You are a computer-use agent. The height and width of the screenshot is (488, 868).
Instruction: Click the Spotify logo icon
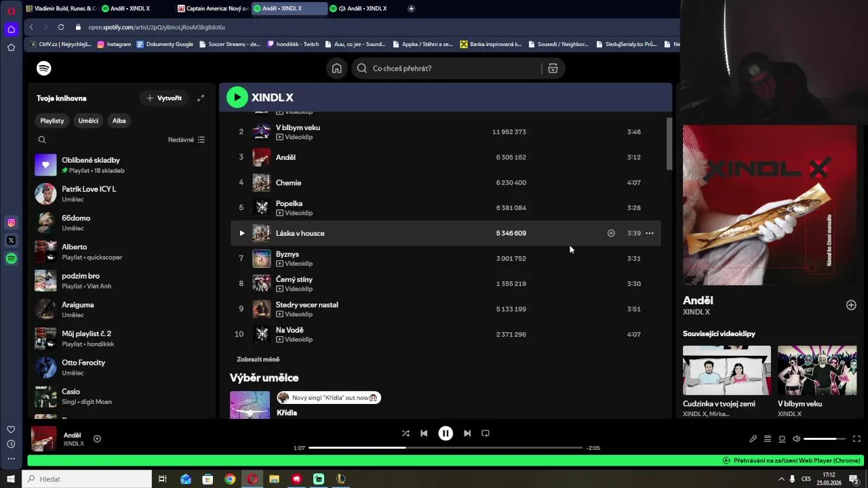(44, 68)
